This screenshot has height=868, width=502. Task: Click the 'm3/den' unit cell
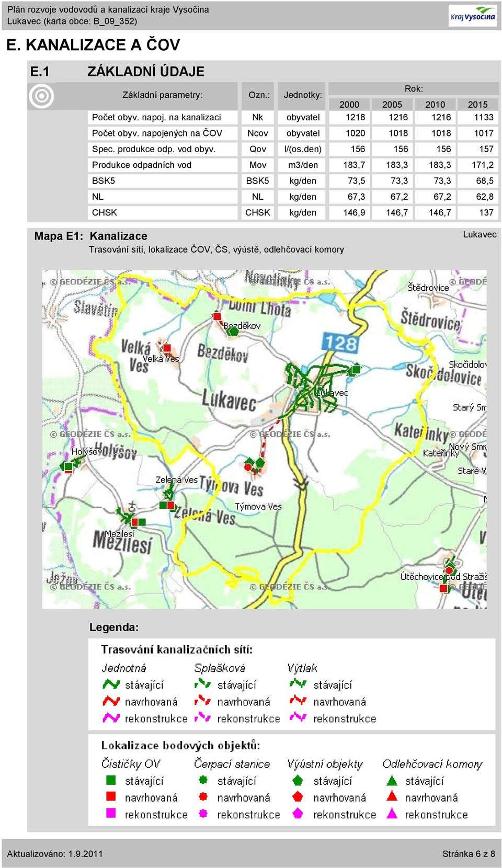tap(303, 165)
